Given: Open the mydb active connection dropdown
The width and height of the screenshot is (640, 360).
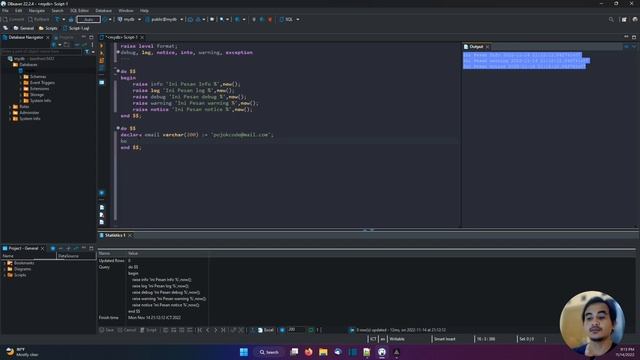Looking at the screenshot, I should point(129,19).
